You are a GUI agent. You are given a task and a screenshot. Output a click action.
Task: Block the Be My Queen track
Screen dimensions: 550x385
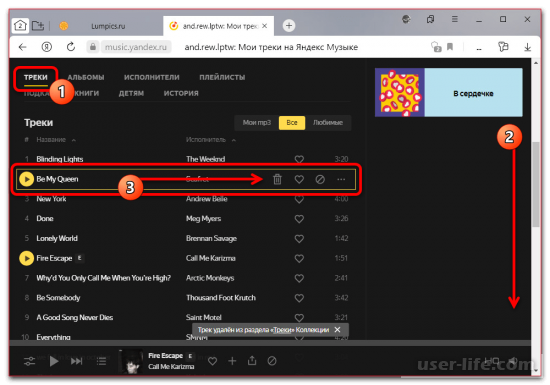point(320,179)
